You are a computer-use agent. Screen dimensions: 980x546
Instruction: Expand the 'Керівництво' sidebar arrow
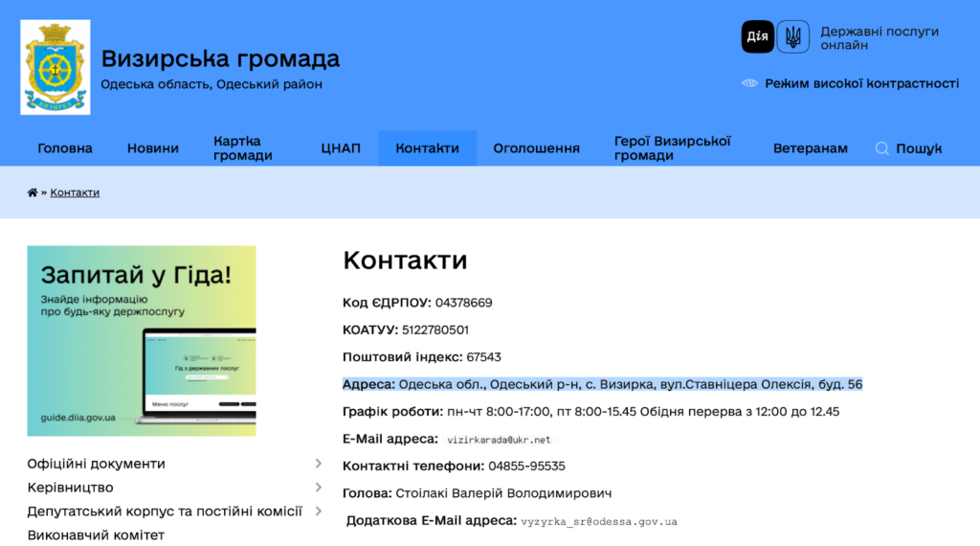318,488
